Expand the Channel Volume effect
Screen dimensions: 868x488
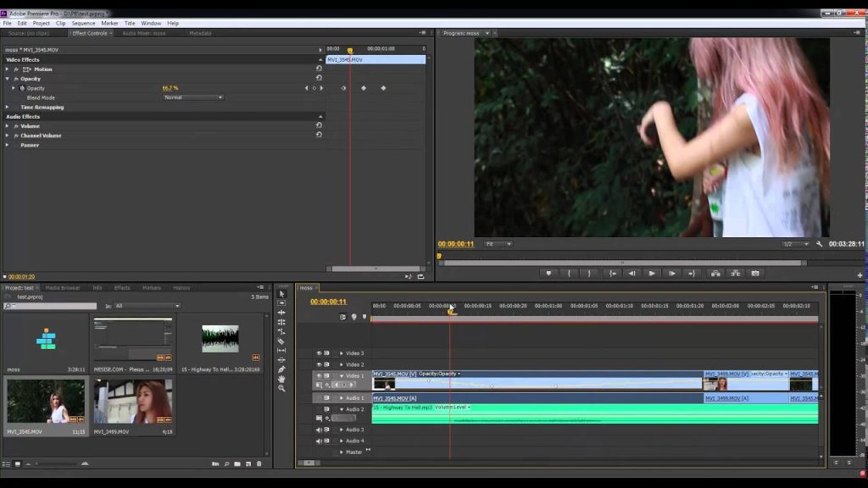click(x=7, y=136)
